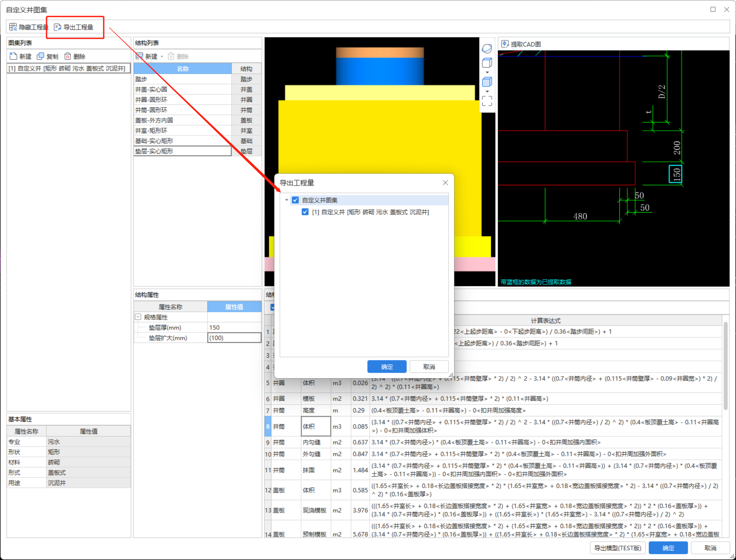Collapse the 规格属性 property group
The height and width of the screenshot is (560, 736).
pos(138,317)
